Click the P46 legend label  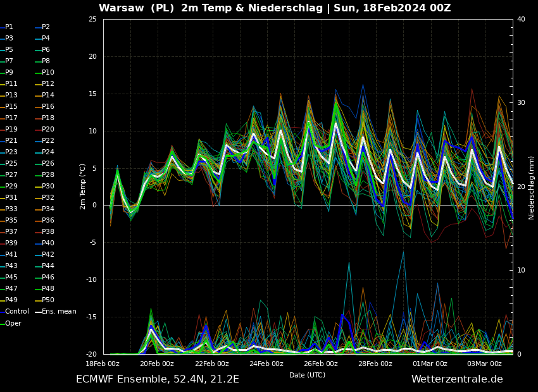click(x=48, y=277)
